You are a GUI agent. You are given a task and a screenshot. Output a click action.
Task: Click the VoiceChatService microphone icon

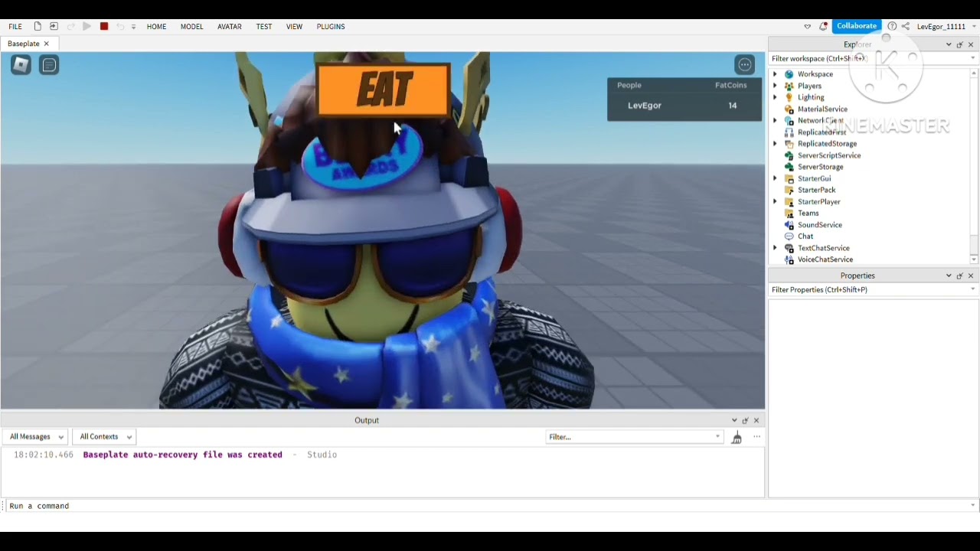click(789, 259)
